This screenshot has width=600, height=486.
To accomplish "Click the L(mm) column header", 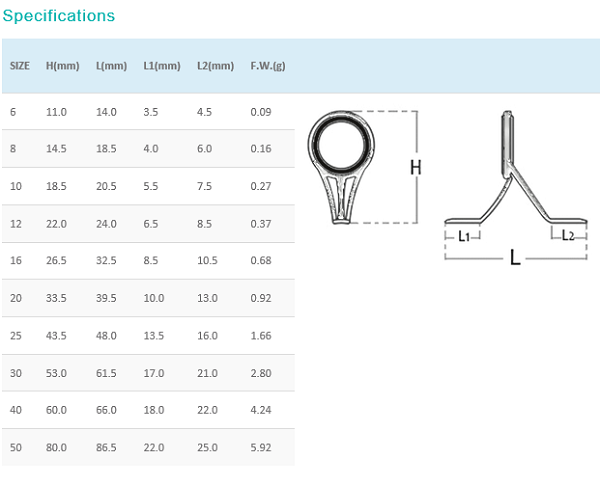I will 111,66.
